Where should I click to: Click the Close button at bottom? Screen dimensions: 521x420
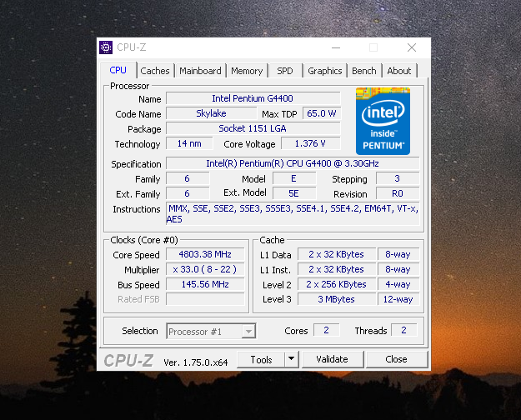[x=396, y=359]
